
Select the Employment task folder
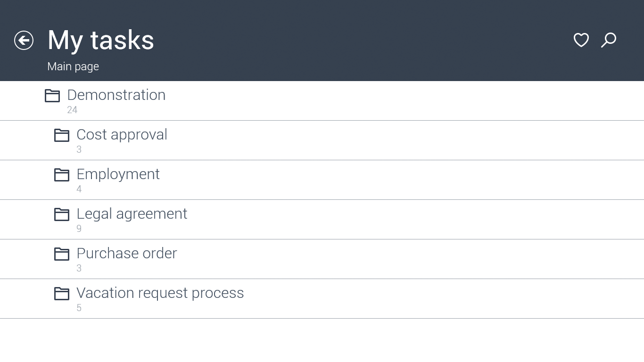118,174
